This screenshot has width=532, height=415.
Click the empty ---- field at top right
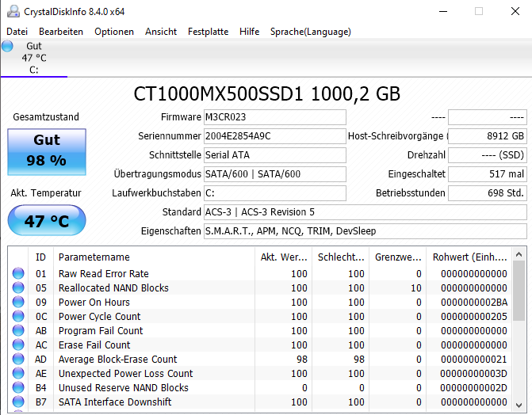(x=488, y=117)
